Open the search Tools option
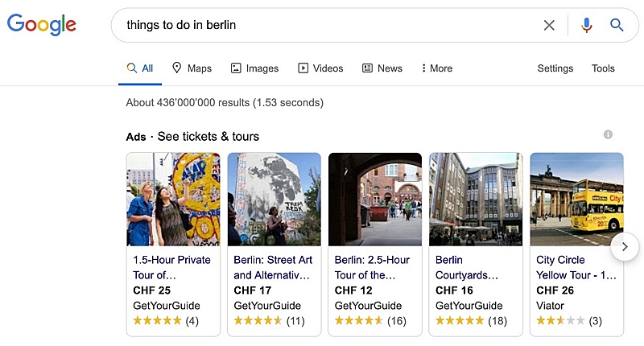The height and width of the screenshot is (346, 644). pyautogui.click(x=603, y=68)
